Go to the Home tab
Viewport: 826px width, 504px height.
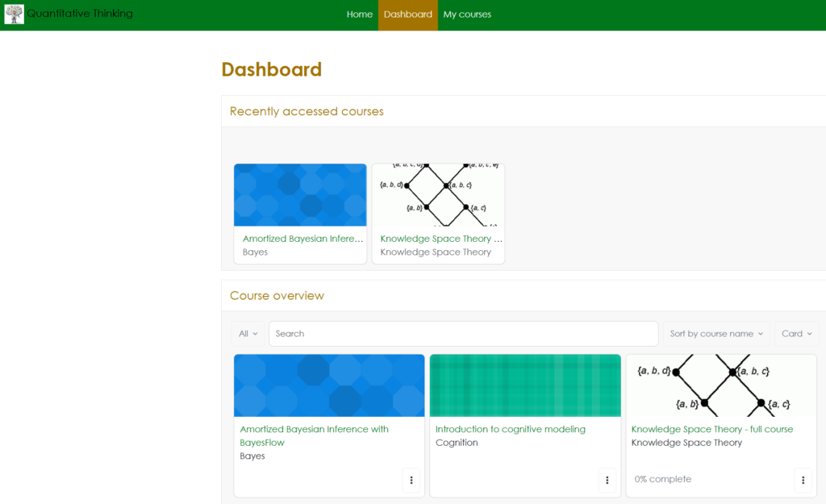[359, 15]
